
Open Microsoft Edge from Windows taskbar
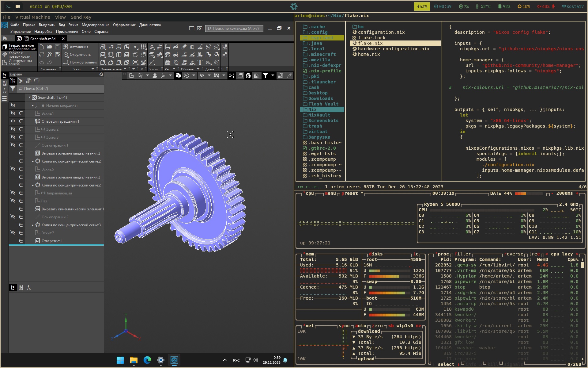[x=147, y=360]
